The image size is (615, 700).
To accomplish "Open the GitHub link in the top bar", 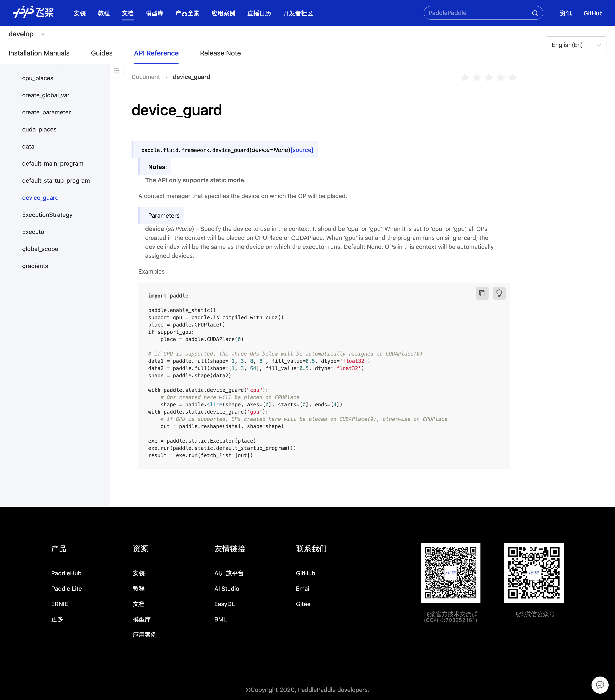I will coord(592,13).
